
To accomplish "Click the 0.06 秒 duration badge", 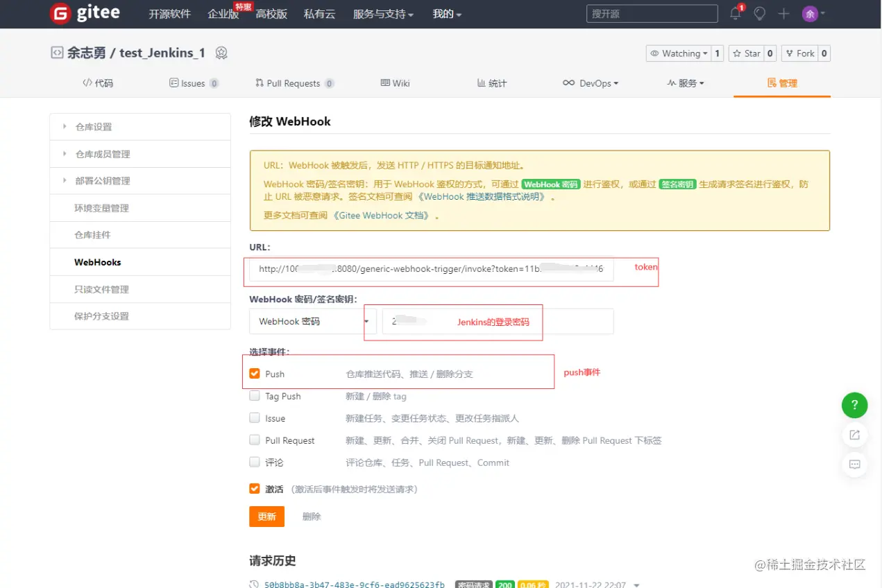I will [532, 585].
